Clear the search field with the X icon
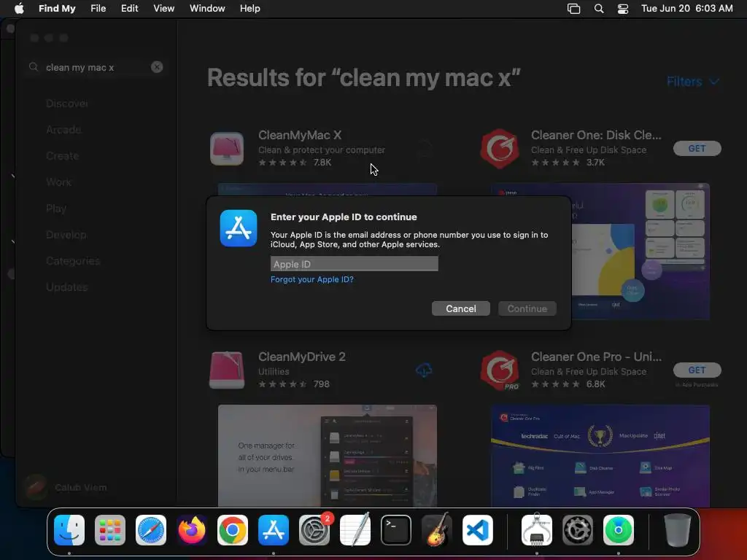This screenshot has width=747, height=560. pos(157,67)
